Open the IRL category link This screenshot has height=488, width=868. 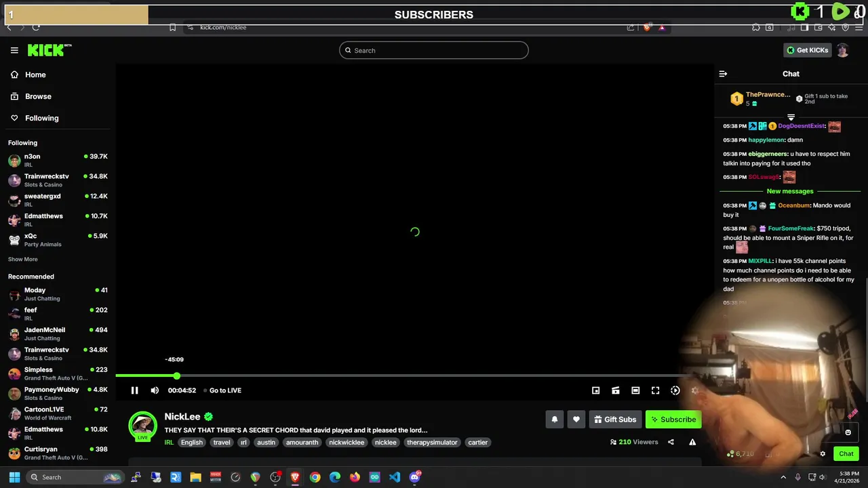click(x=169, y=443)
